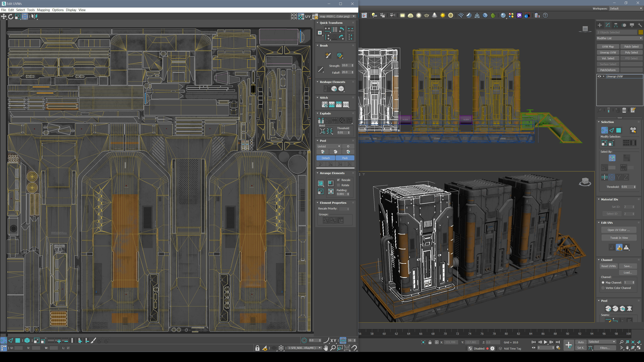
Task: Click the sun light icon in main toolbar
Action: (x=443, y=15)
